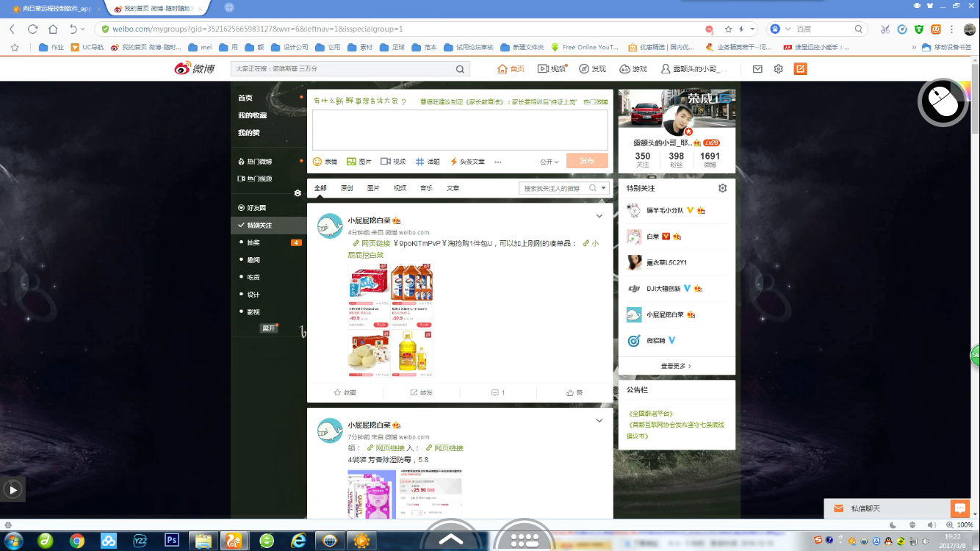Open Weibo settings gear in top navigation

click(779, 69)
